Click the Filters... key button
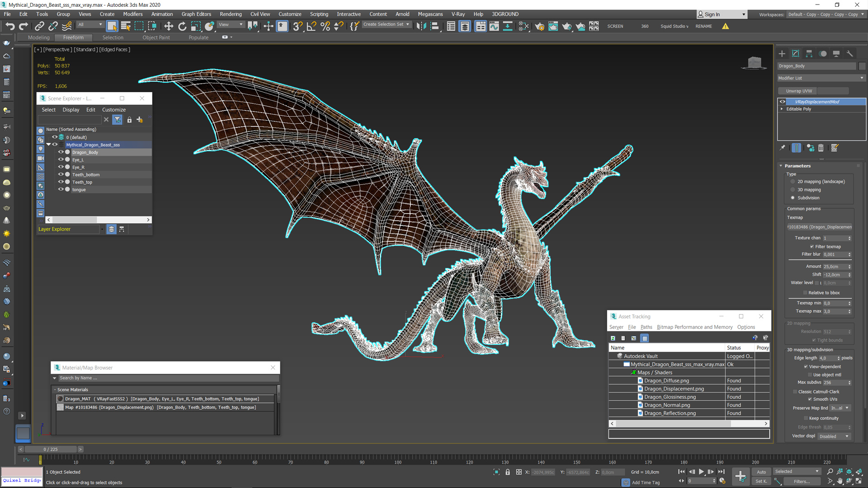This screenshot has width=868, height=488. coord(801,481)
